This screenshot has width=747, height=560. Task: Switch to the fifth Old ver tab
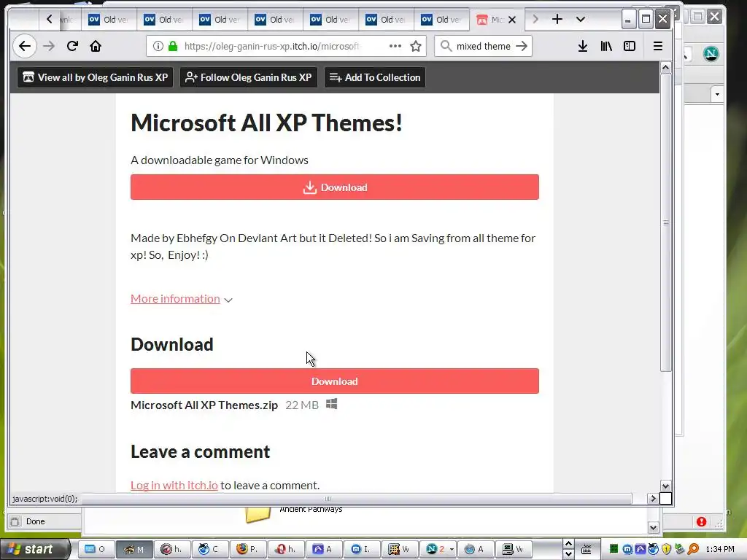[330, 20]
